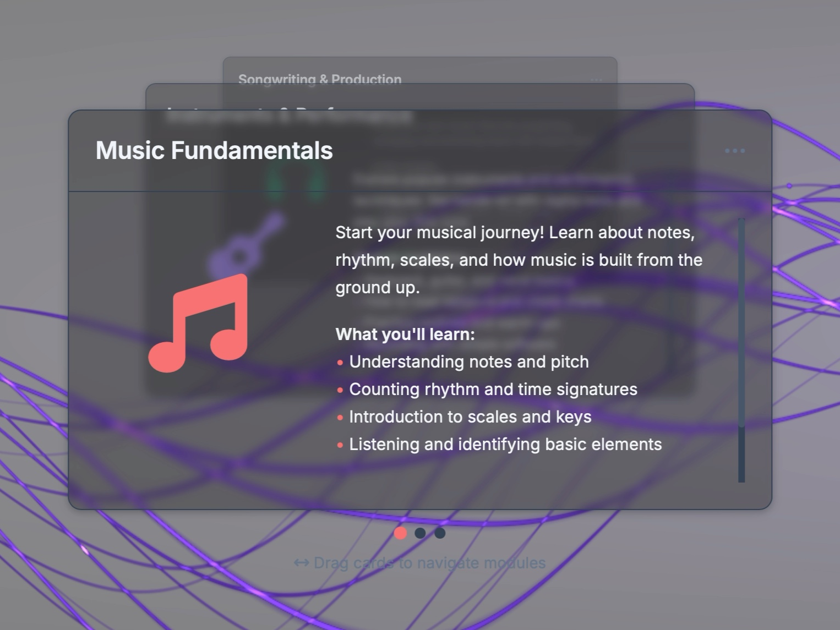Select 'Listening and identifying basic elements' item
840x630 pixels.
pos(505,445)
